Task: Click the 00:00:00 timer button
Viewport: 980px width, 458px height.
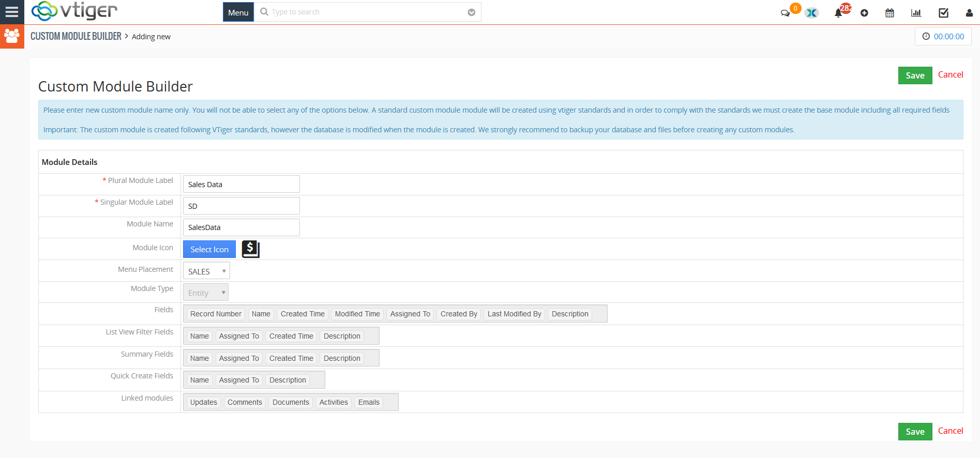Action: tap(943, 37)
